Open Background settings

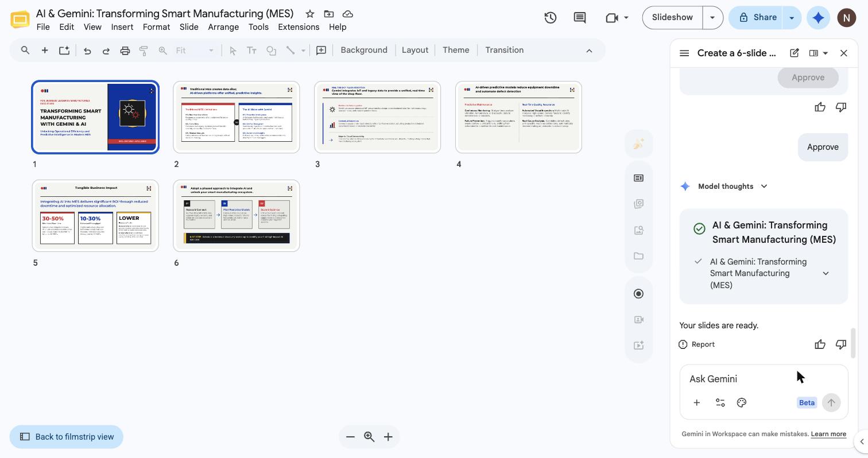[x=364, y=51]
